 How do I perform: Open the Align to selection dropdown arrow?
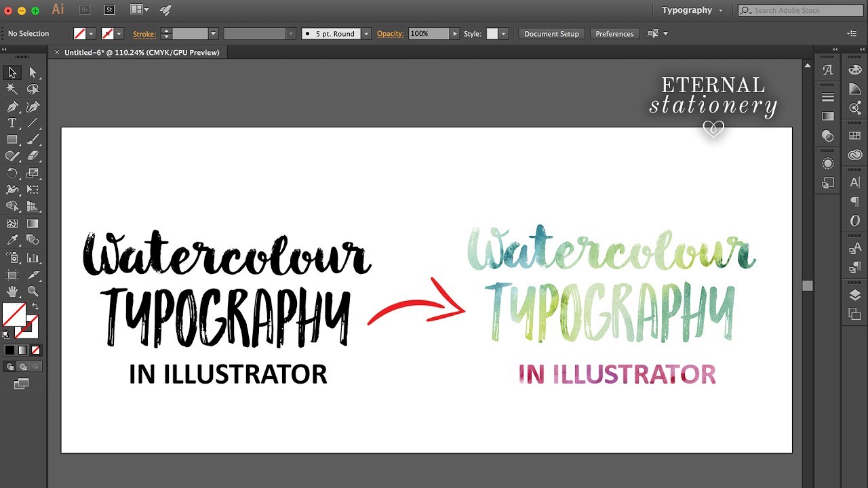665,33
